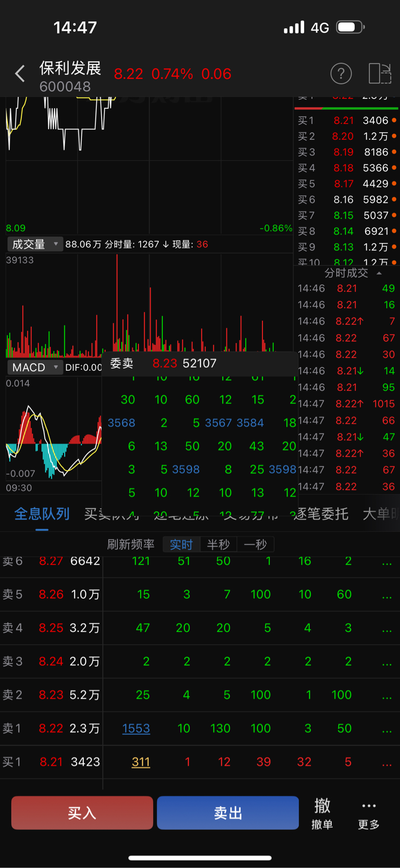Set refresh rate to 一秒

click(255, 544)
